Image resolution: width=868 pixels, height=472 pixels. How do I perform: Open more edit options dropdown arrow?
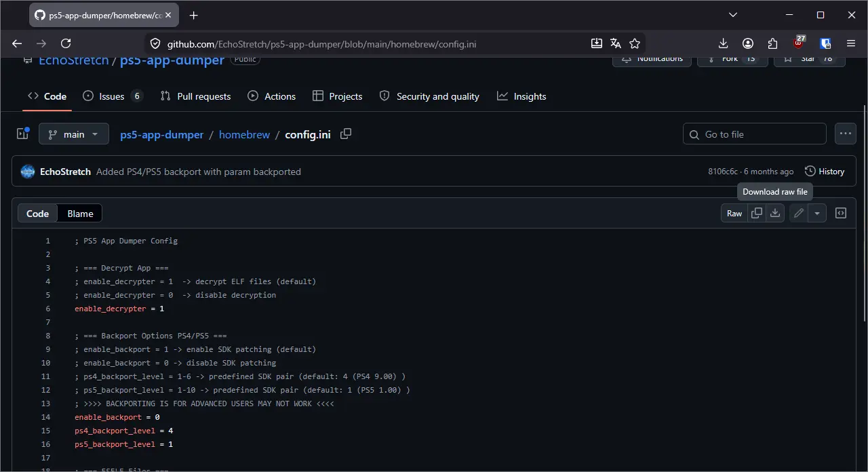817,213
